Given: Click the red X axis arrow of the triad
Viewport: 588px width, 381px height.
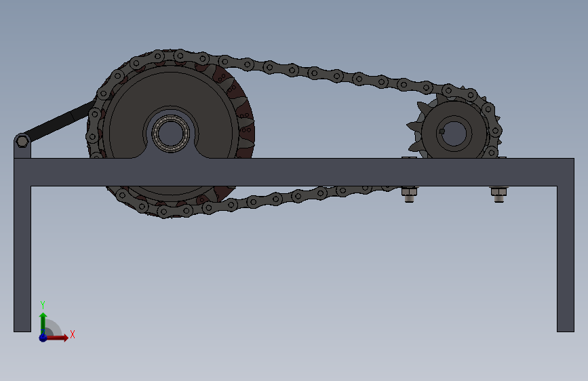Looking at the screenshot, I should tap(57, 338).
